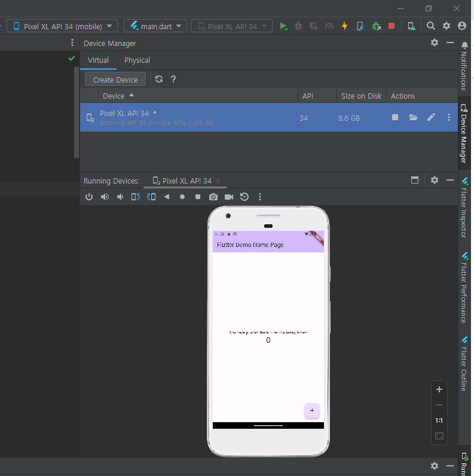The image size is (474, 476).
Task: Open bottom panel settings gear
Action: point(435,466)
